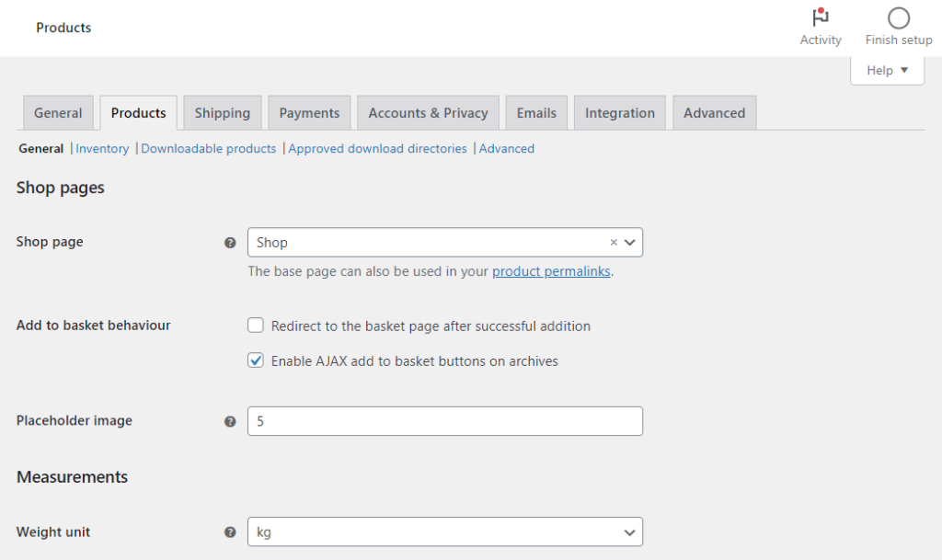Disable AJAX add to basket buttons
Viewport: 942px width, 560px height.
click(255, 360)
